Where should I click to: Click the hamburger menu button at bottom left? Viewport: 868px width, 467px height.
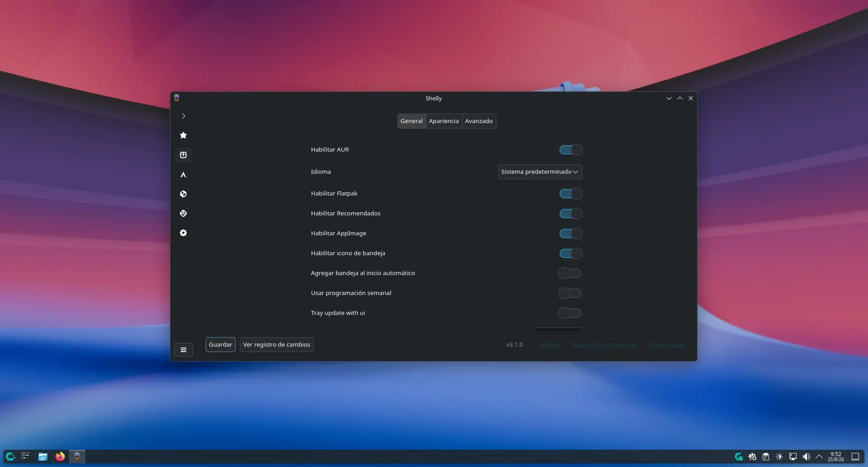184,350
